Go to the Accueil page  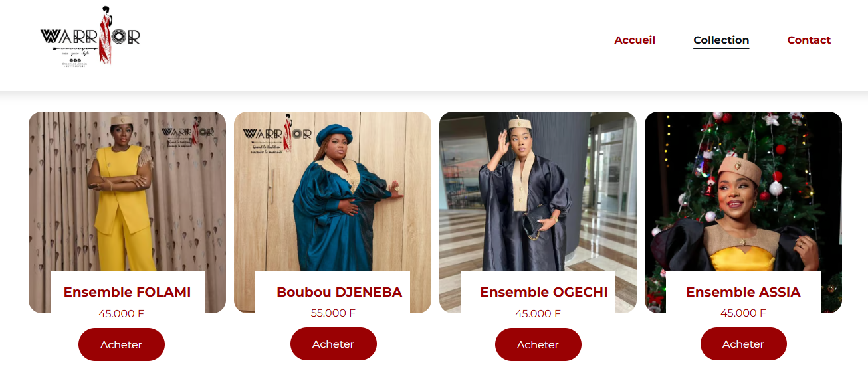(635, 40)
